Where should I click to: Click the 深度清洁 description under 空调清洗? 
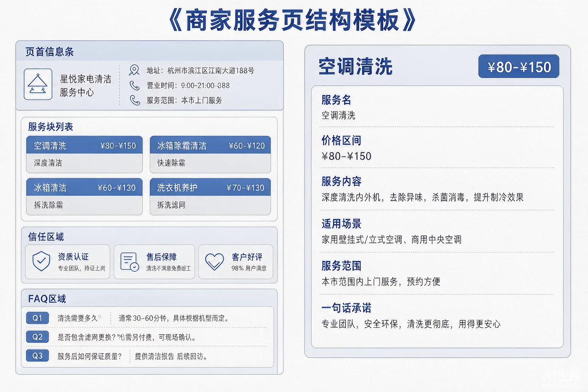click(x=48, y=163)
